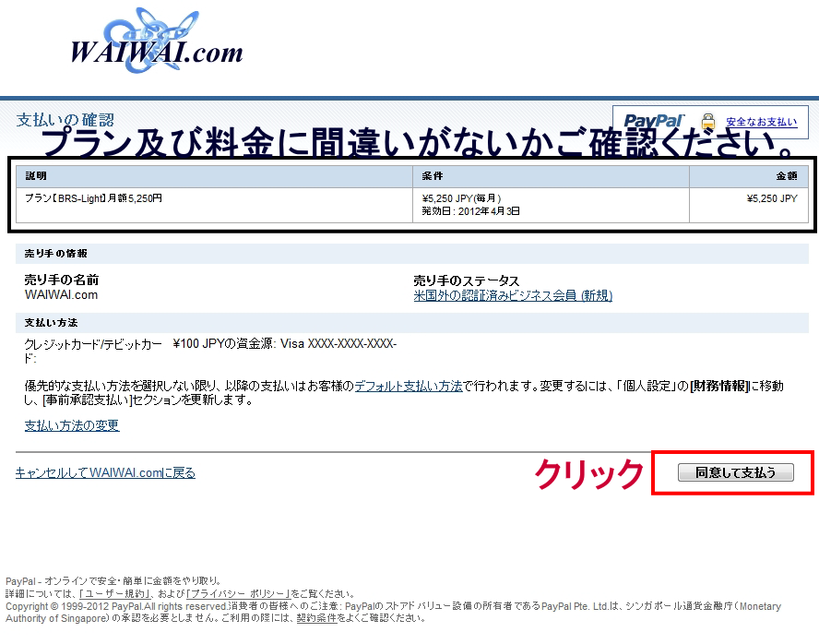Click the WAIWAI.com logo

point(156,42)
